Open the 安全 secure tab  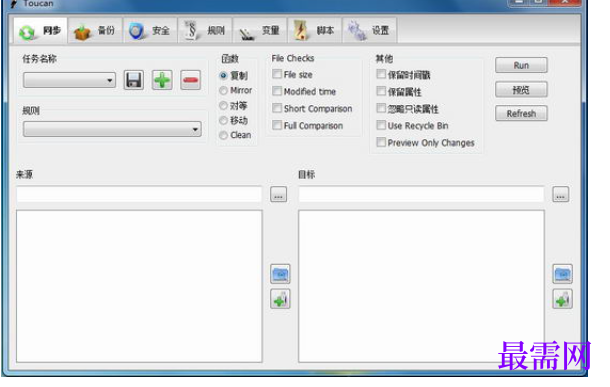point(150,30)
